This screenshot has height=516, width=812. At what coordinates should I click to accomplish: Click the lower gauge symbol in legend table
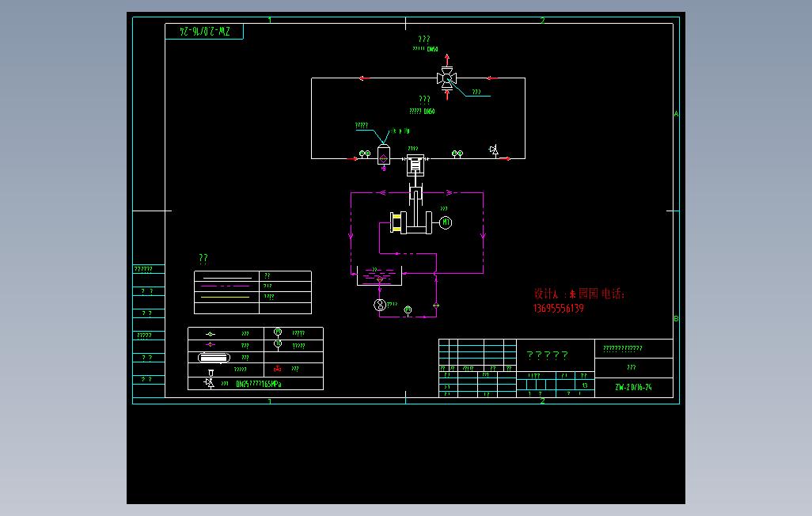tap(278, 345)
